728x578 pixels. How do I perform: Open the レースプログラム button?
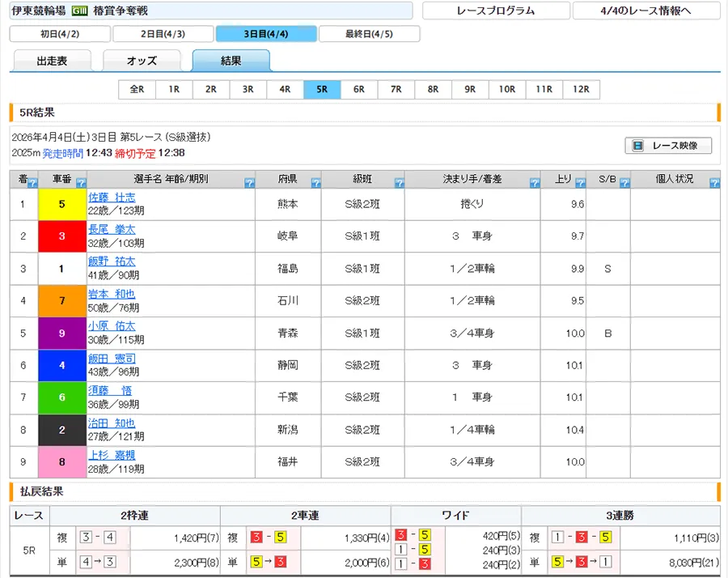click(495, 11)
